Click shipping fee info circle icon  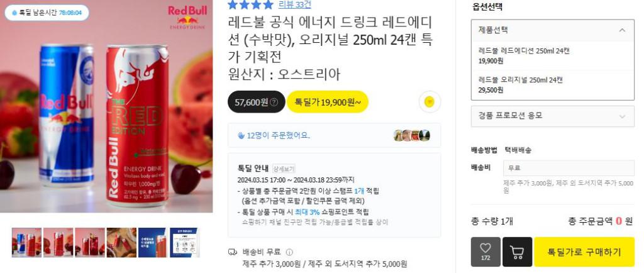(289, 252)
